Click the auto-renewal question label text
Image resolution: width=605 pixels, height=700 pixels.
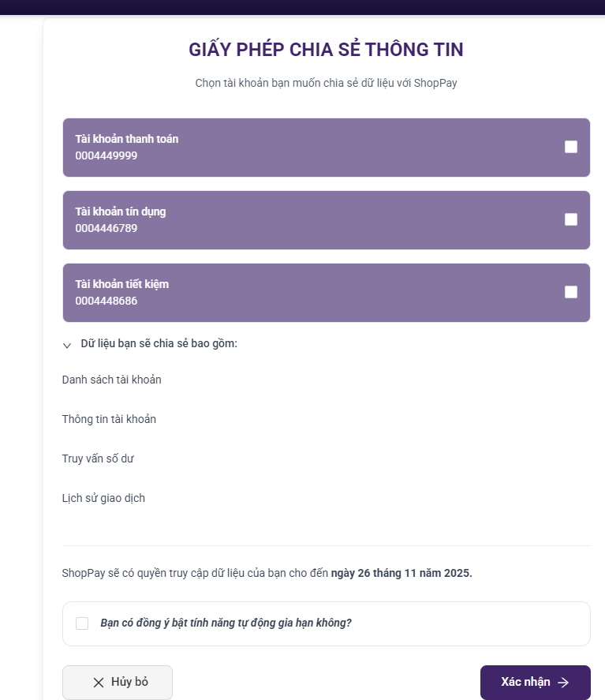coord(226,623)
